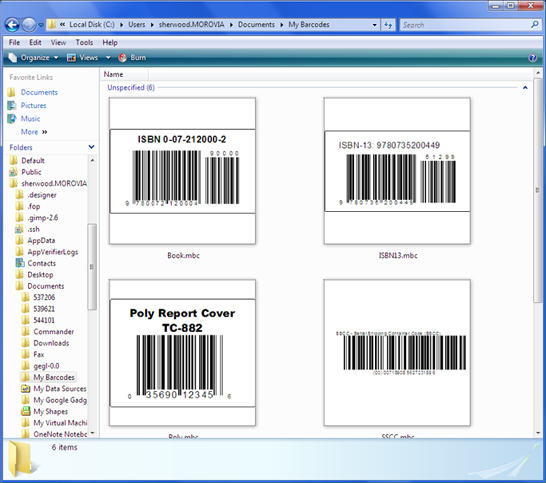Select sherwood.MOROVIA folder in tree
The height and width of the screenshot is (483, 546).
[54, 184]
